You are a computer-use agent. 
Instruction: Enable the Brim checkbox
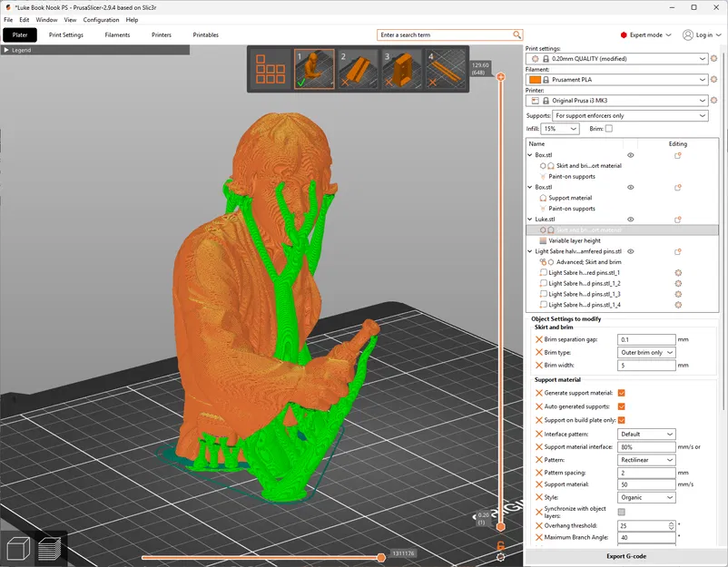click(x=608, y=129)
